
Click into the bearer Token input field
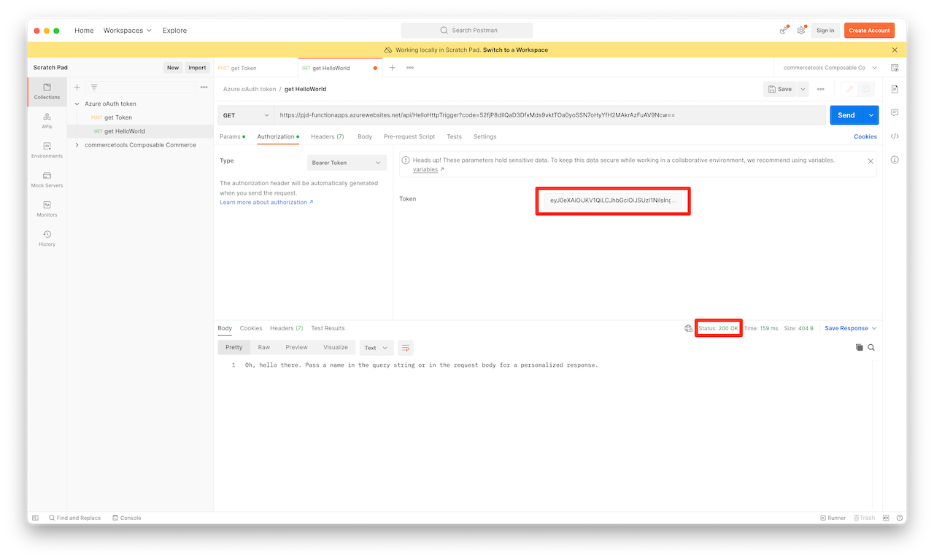(613, 200)
